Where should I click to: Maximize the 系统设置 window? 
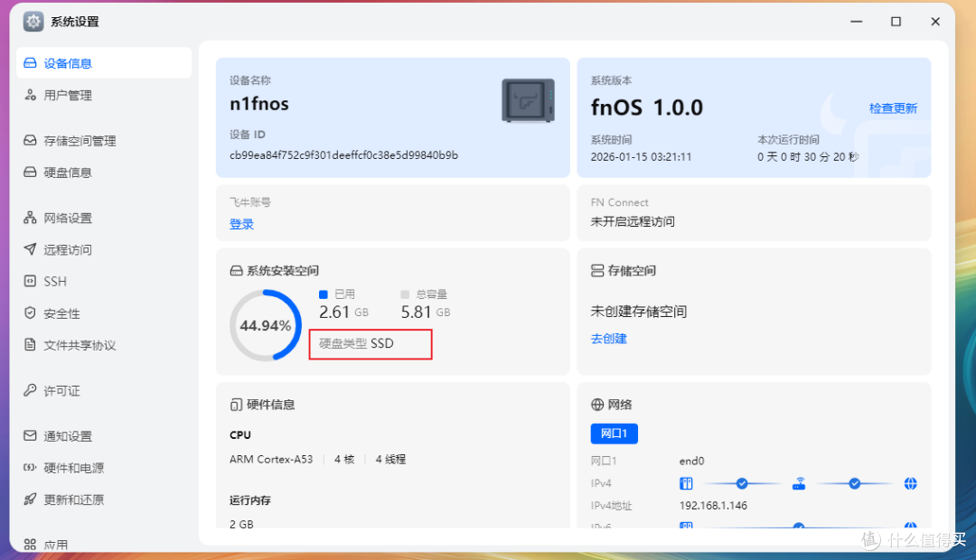(896, 22)
